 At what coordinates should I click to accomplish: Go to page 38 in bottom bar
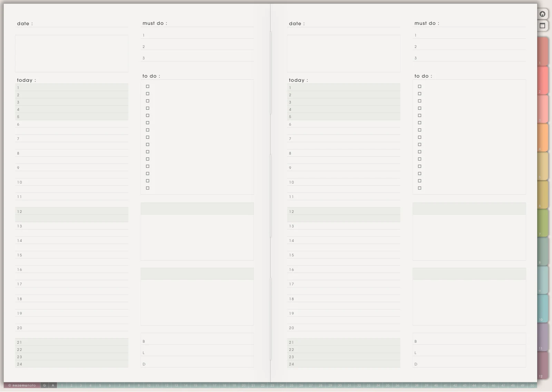(417, 385)
